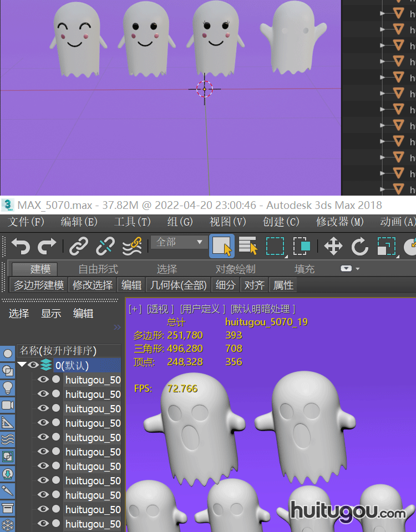
Task: Collapse the 0(默认) layer tree
Action: pos(22,365)
